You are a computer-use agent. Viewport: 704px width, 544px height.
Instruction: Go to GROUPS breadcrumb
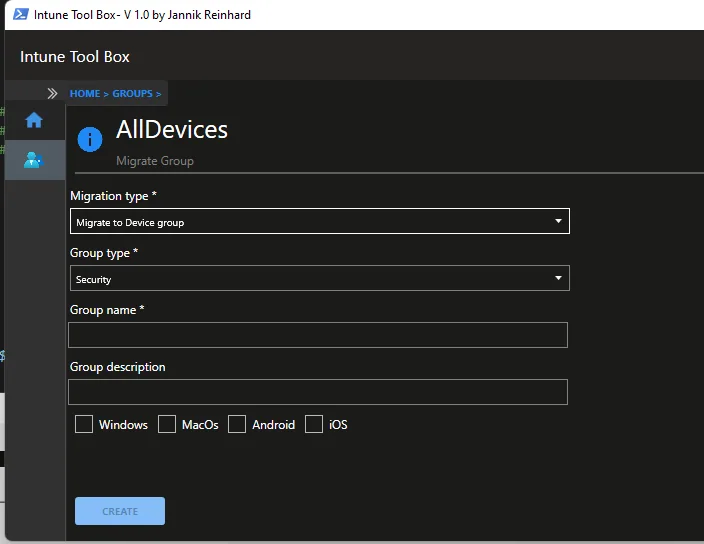pos(132,93)
